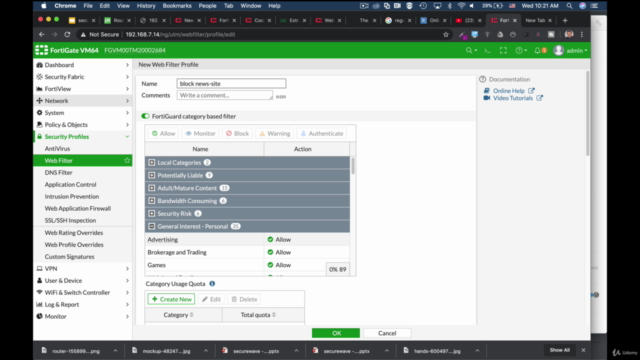Click the Chrome profile avatar icon

click(x=569, y=34)
